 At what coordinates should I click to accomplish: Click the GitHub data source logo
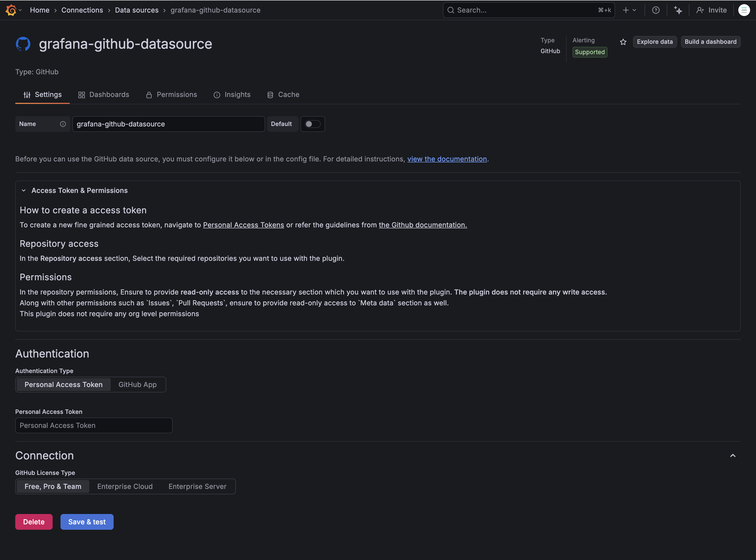(x=23, y=44)
